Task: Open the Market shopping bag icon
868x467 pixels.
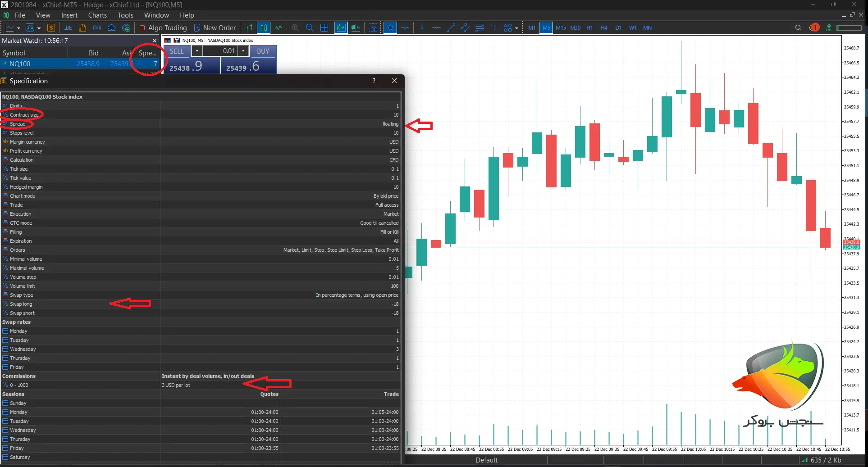Action: click(x=82, y=28)
